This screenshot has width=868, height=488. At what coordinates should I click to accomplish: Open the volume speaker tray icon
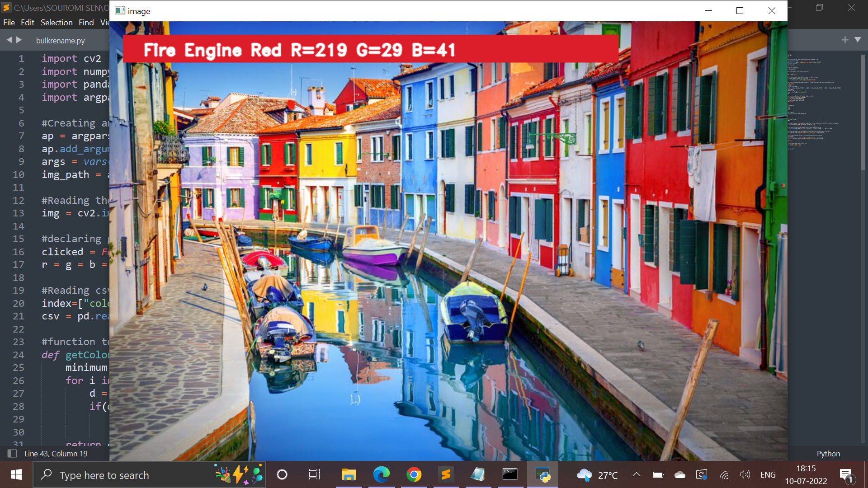point(745,474)
